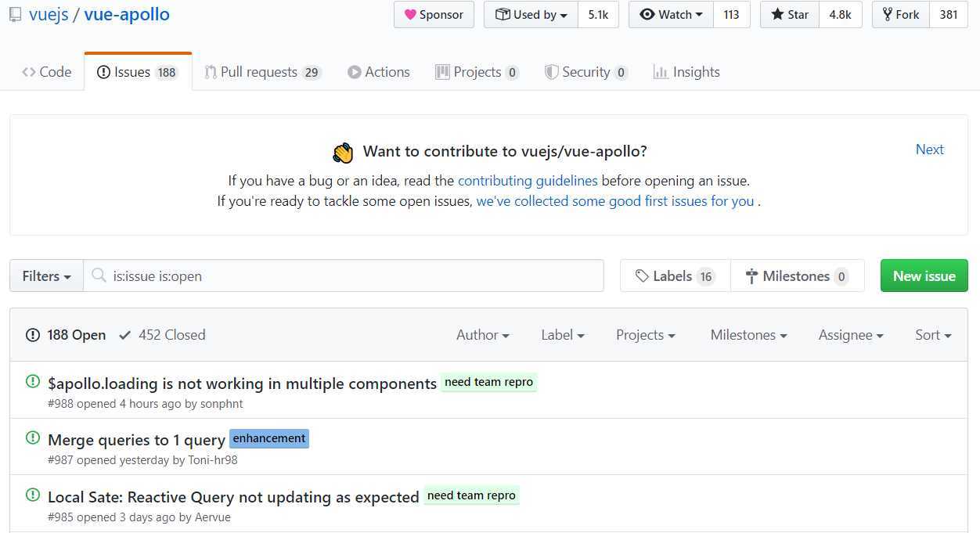The width and height of the screenshot is (980, 533).
Task: Open the Local Sate Reactive Query issue
Action: coord(233,497)
